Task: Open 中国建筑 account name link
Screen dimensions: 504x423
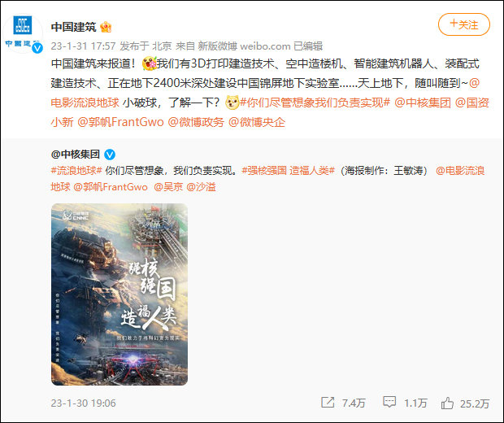Action: point(74,27)
